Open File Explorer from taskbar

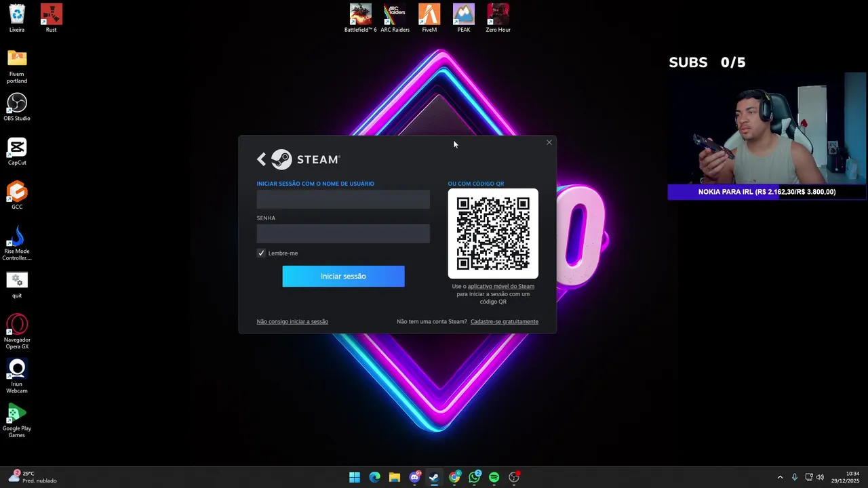coord(395,477)
